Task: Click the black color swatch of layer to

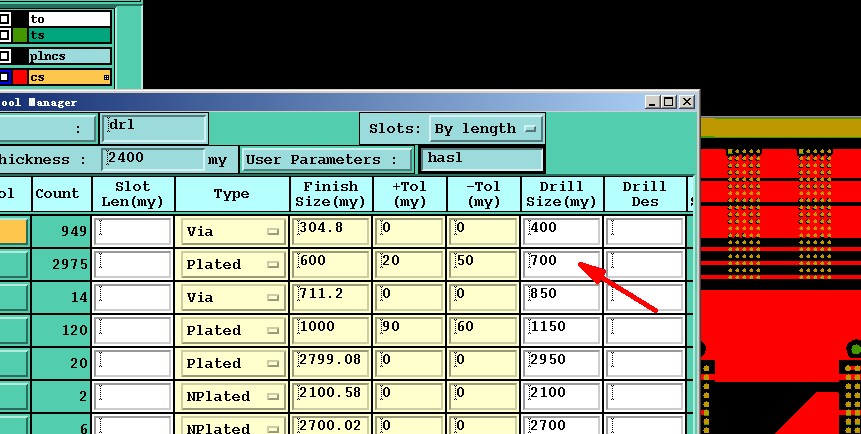Action: coord(20,19)
